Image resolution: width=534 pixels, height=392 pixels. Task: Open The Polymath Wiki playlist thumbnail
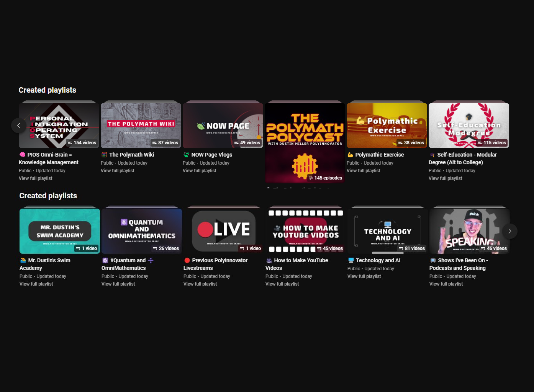141,126
